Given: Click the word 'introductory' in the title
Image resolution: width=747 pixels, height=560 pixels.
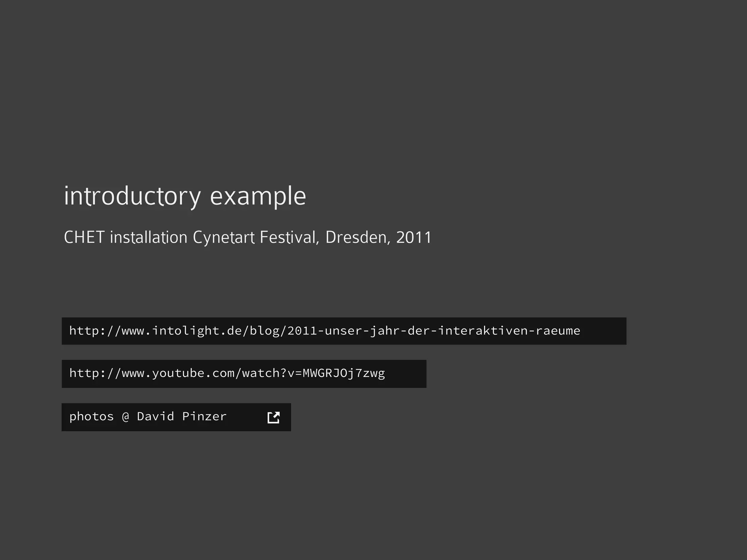Looking at the screenshot, I should point(132,196).
